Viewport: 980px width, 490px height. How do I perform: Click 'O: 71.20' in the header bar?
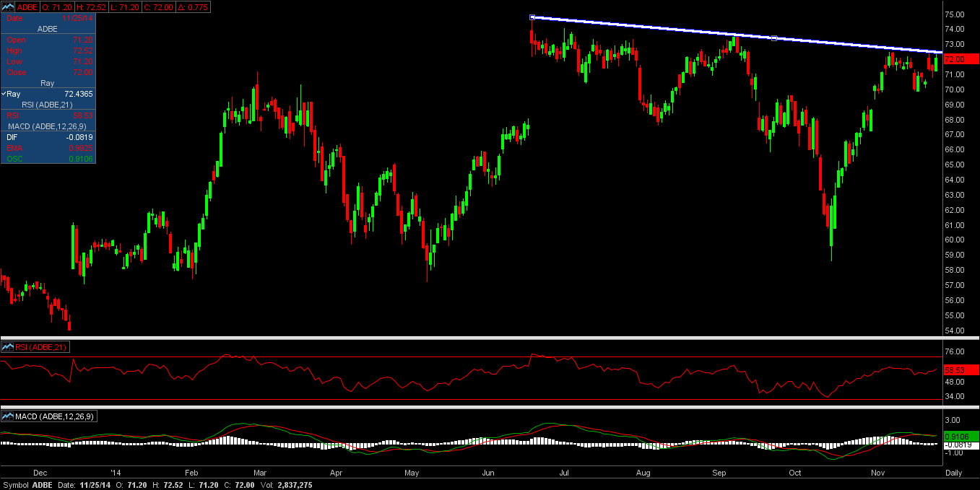58,6
